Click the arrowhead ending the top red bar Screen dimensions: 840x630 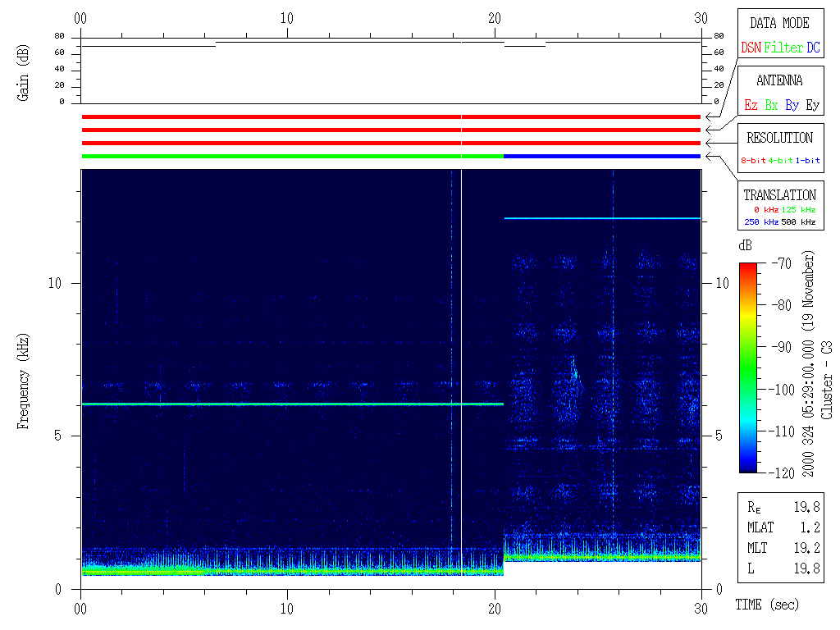(x=709, y=117)
